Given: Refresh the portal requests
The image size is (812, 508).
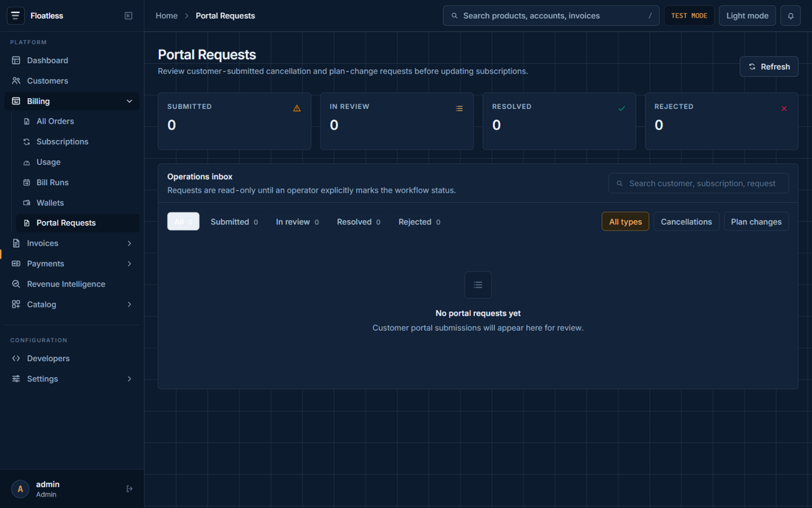Looking at the screenshot, I should point(769,67).
